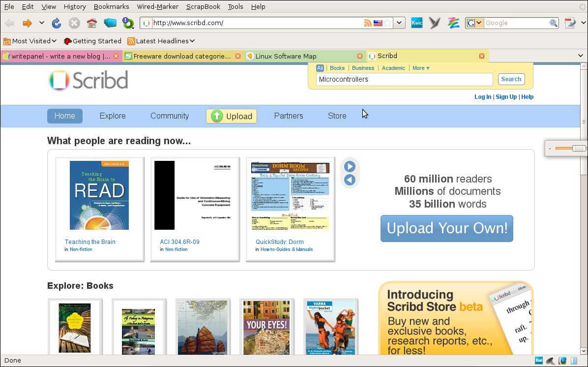Click the previous arrow in reading carousel
Screen dimensions: 588x367
(x=350, y=180)
